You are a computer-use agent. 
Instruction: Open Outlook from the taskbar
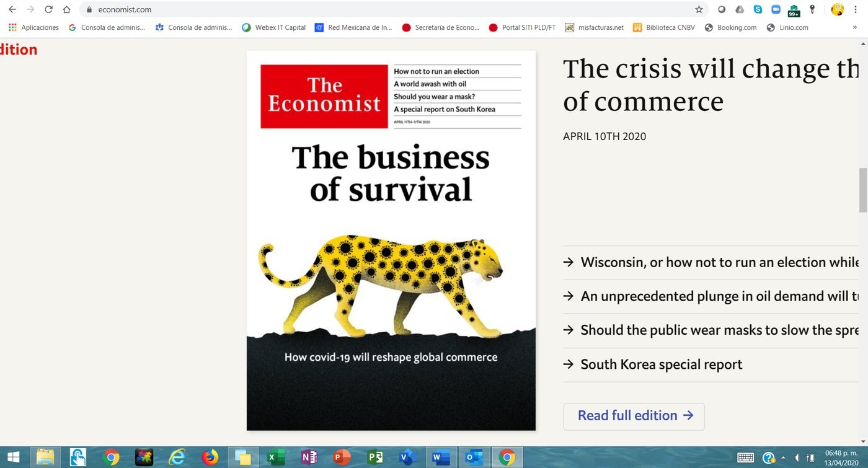tap(474, 457)
